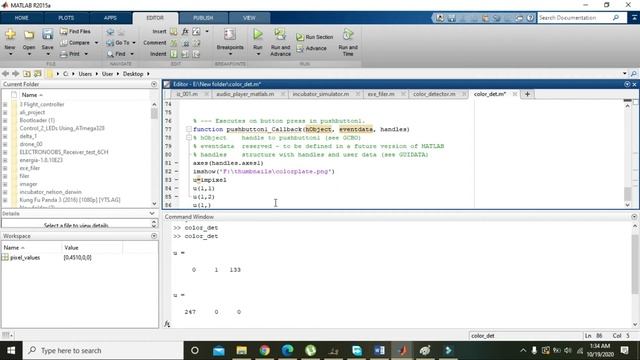640x360 pixels.
Task: Open Google Chrome from the taskbar
Action: tap(264, 350)
